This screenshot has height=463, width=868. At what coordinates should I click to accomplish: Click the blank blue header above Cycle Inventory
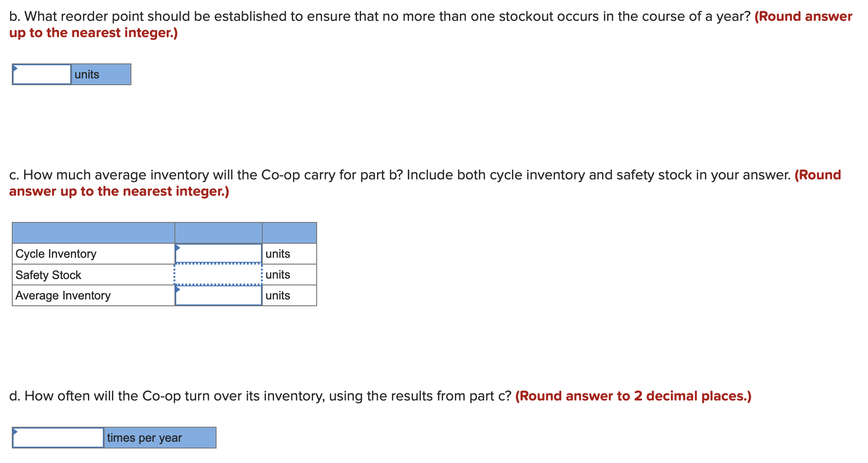tap(93, 233)
